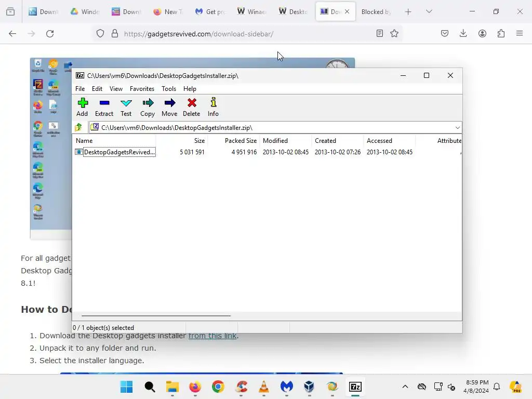
Task: Open Windows Start menu
Action: [127, 387]
